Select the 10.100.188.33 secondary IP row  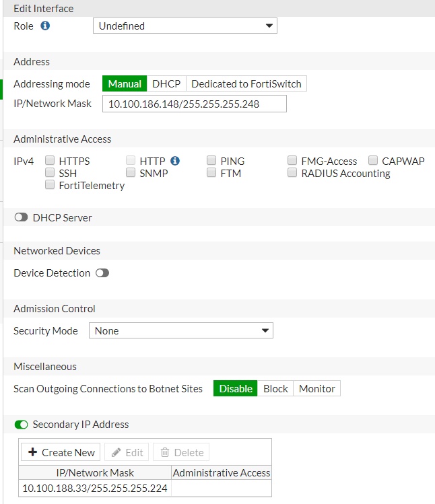point(95,488)
